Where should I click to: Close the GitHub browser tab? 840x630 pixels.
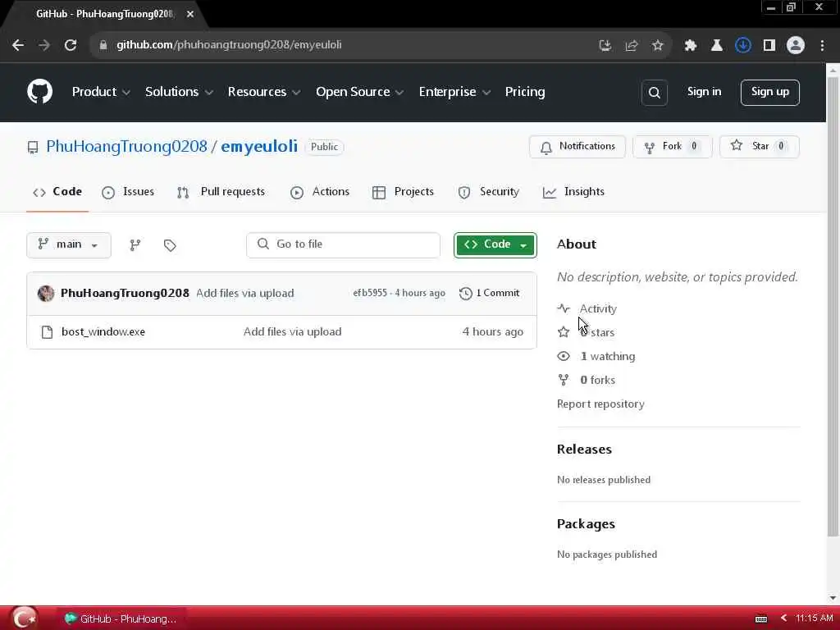pos(190,14)
